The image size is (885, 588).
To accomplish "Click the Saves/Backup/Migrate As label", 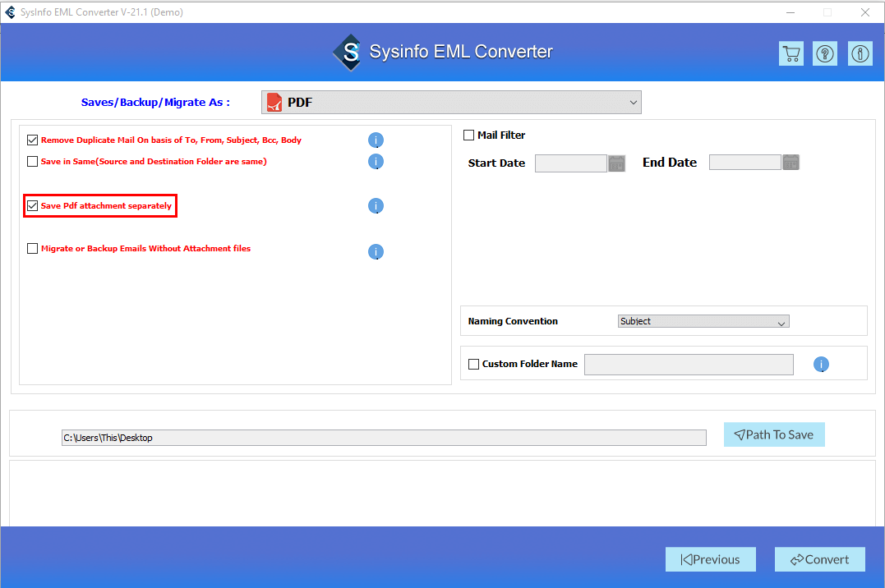I will click(x=155, y=102).
